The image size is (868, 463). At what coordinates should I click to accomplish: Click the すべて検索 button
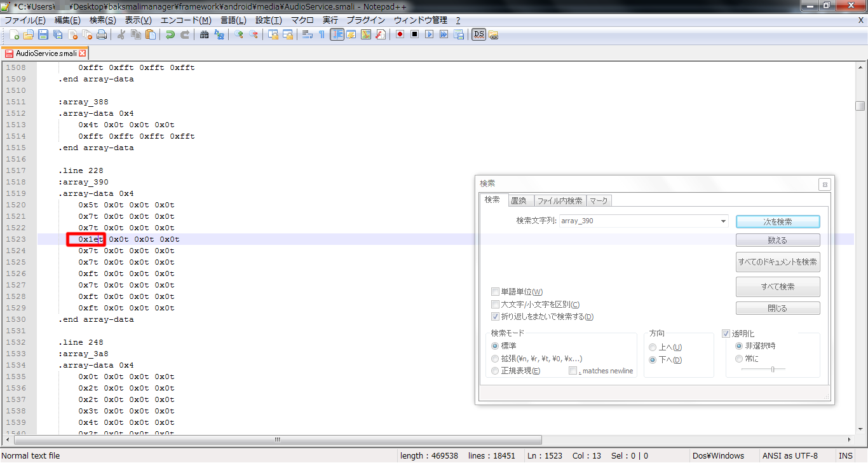(778, 287)
